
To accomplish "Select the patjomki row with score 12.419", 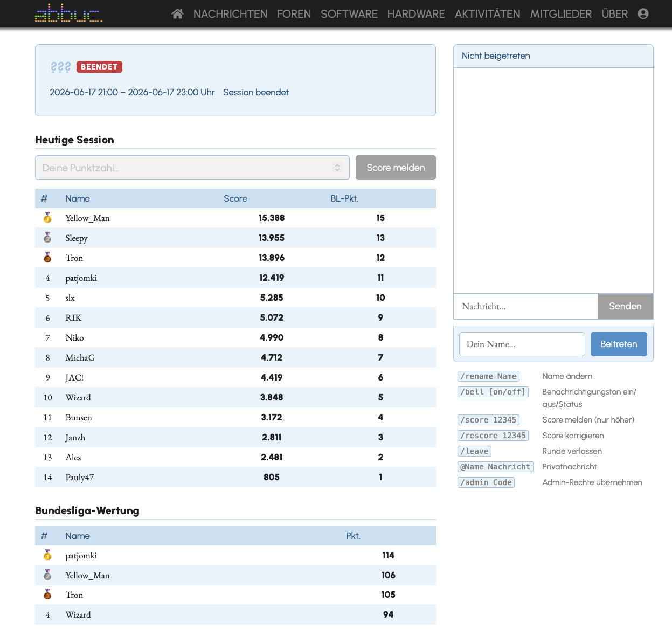I will (235, 278).
